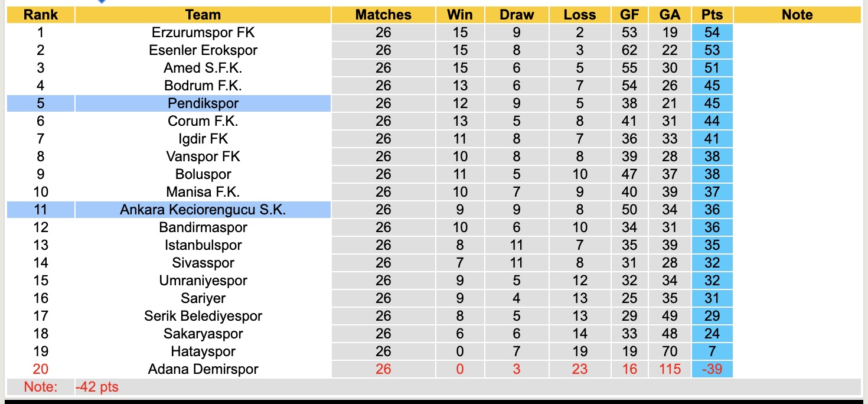Select the Win column header
This screenshot has width=868, height=404.
coord(459,15)
